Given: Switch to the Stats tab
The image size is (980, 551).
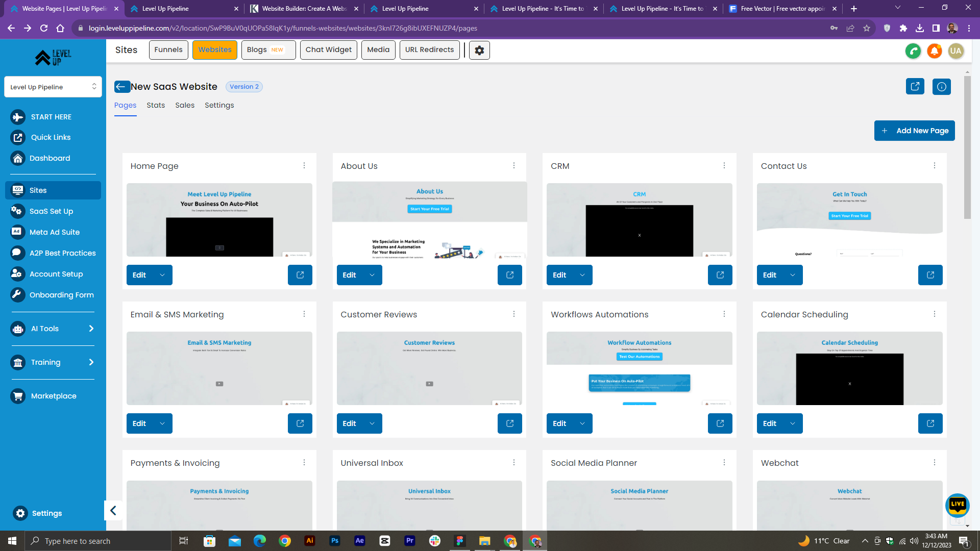Looking at the screenshot, I should click(156, 105).
